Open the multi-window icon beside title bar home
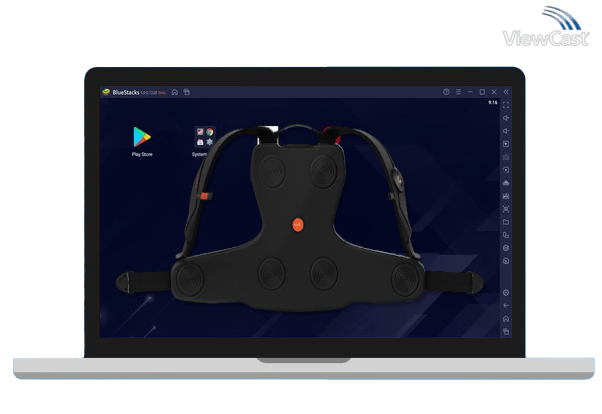Viewport: 602px width, 414px height. tap(187, 92)
